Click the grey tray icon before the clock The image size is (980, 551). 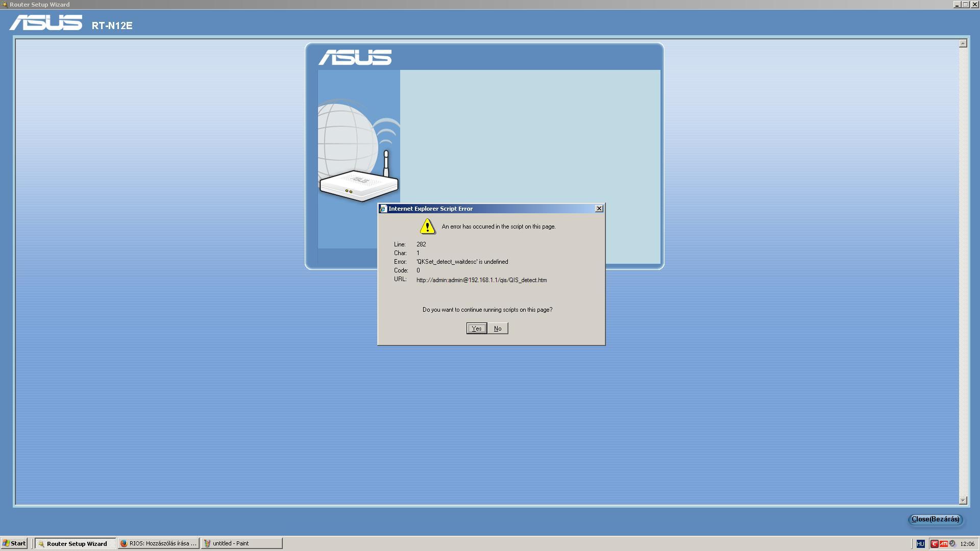coord(952,544)
